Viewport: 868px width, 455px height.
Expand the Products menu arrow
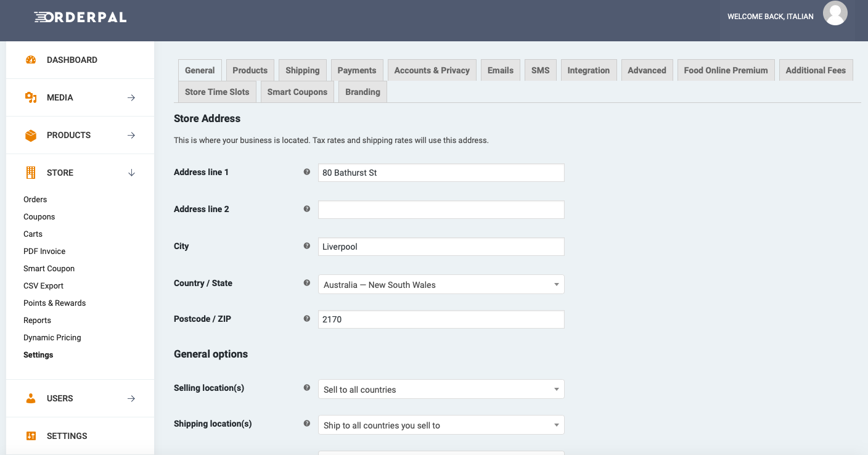click(131, 135)
